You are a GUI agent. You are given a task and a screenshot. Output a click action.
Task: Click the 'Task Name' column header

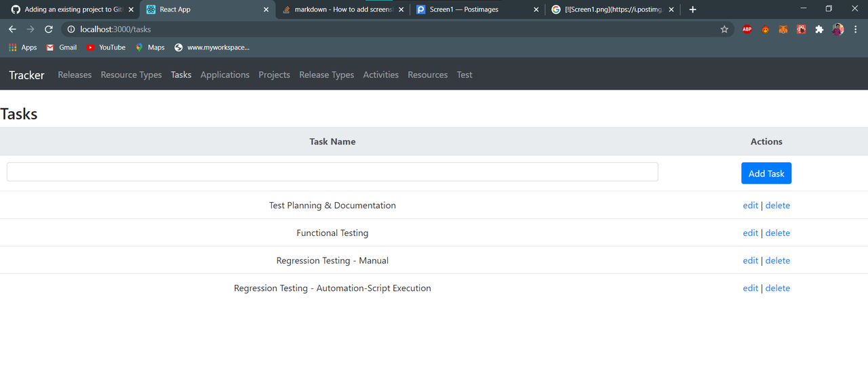(x=332, y=141)
